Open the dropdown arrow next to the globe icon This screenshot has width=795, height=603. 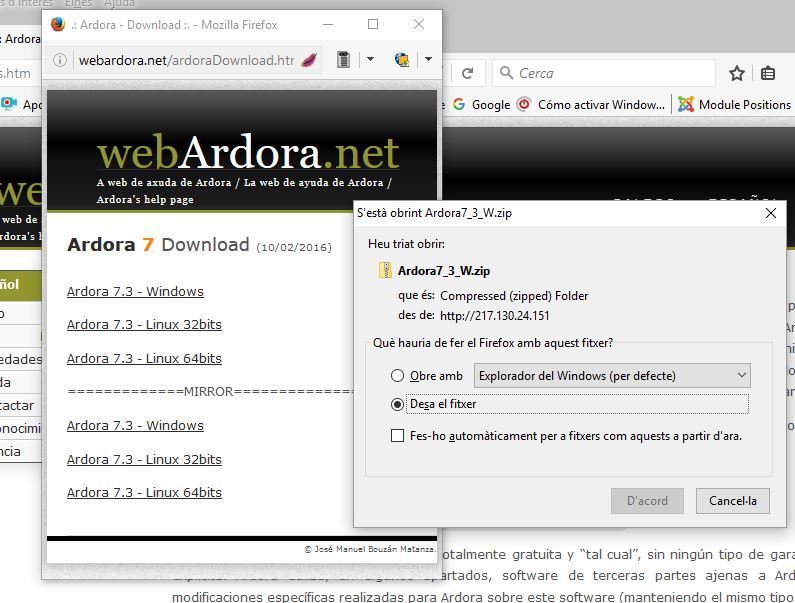428,60
